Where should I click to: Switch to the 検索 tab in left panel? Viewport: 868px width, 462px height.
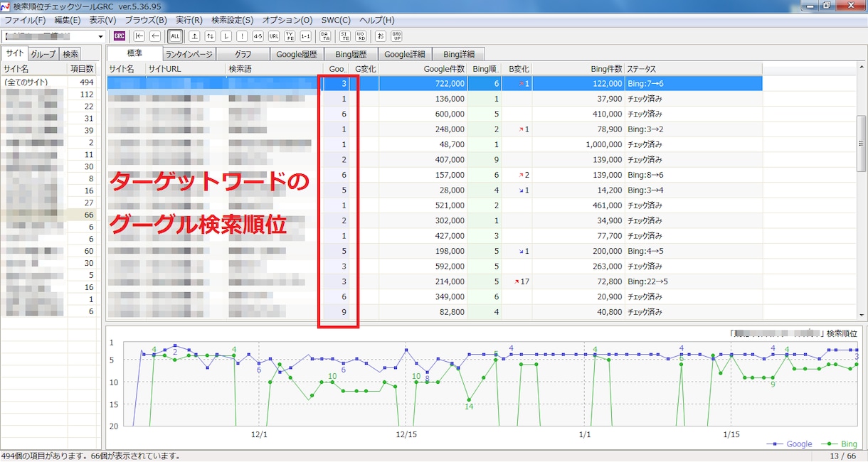[x=70, y=54]
